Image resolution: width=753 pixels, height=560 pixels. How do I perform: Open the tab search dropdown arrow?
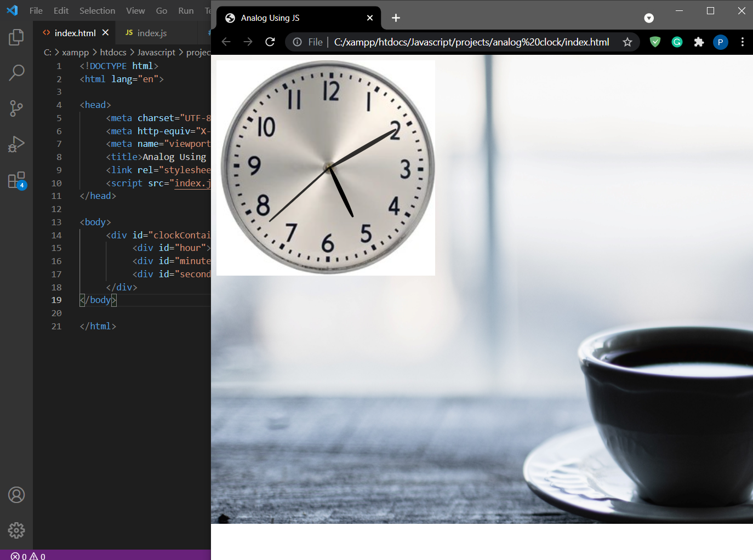(649, 18)
